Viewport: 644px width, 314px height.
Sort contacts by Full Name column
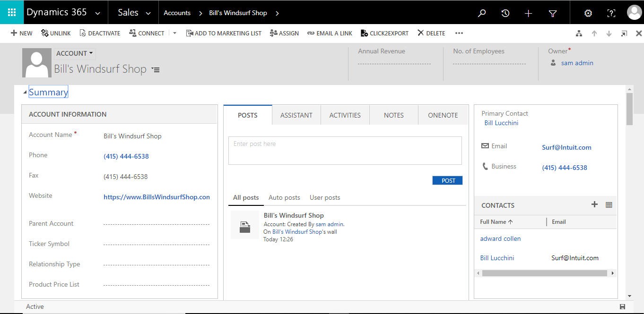(x=496, y=222)
